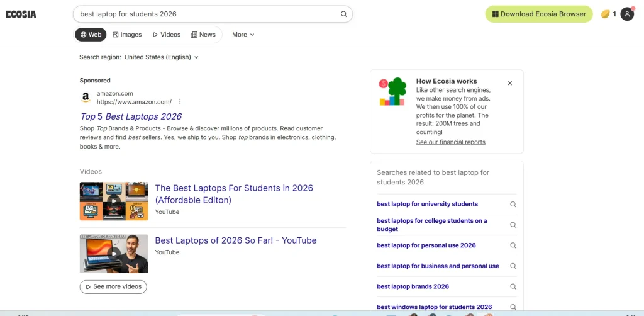Play the Best Laptops So Far thumbnail
This screenshot has width=644, height=316.
[114, 254]
